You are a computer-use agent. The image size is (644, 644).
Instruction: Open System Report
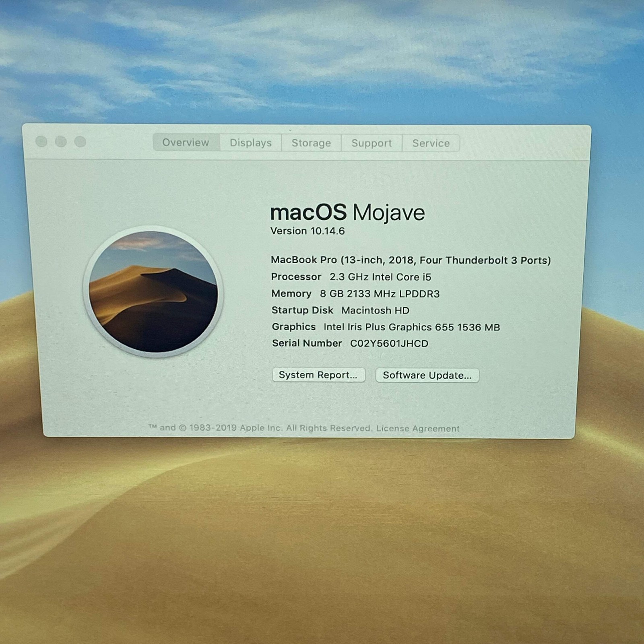[318, 375]
